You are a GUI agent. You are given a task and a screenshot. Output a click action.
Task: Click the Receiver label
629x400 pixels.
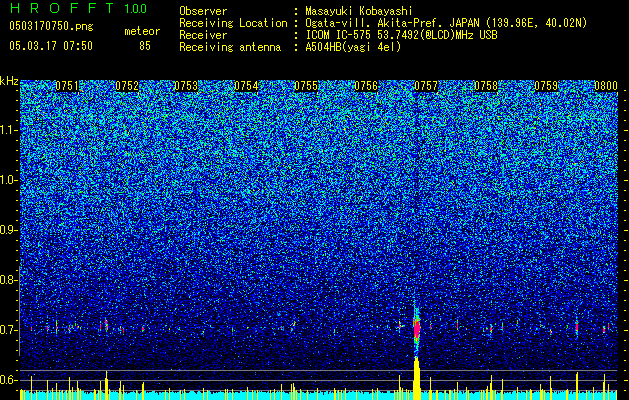pyautogui.click(x=203, y=35)
